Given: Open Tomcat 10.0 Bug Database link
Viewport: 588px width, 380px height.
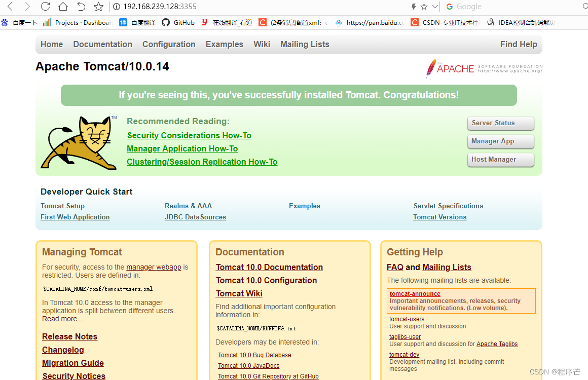Looking at the screenshot, I should pyautogui.click(x=254, y=355).
